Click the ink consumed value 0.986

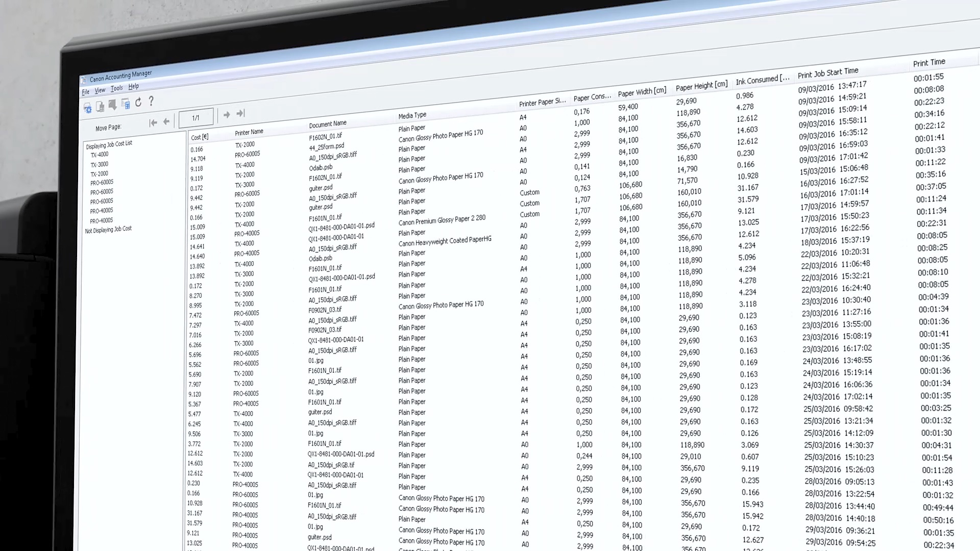[745, 95]
